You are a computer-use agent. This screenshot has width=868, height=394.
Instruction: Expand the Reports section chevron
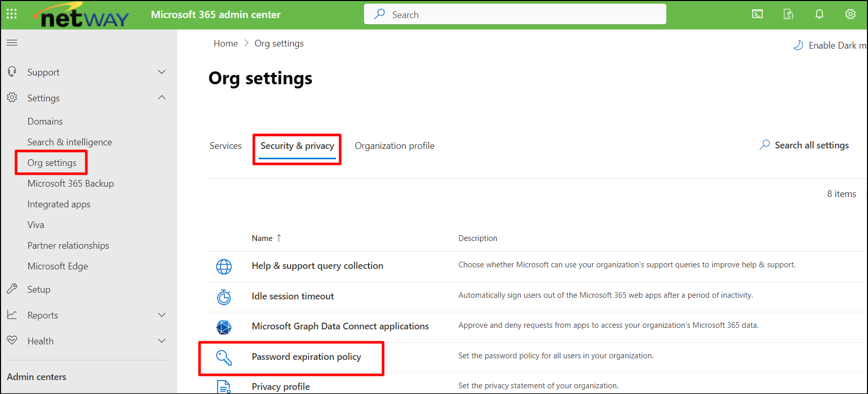(162, 315)
